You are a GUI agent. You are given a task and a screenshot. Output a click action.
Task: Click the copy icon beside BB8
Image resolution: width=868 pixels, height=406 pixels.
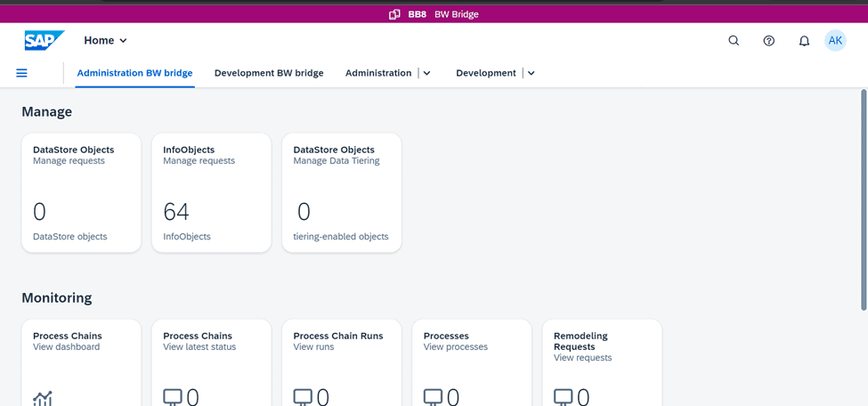(x=394, y=14)
